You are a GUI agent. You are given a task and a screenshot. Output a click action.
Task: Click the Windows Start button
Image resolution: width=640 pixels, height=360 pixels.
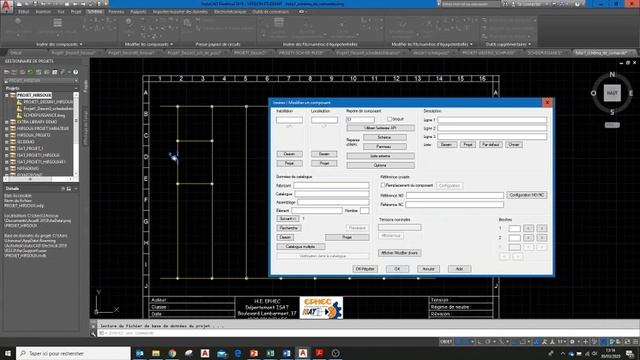[x=8, y=353]
